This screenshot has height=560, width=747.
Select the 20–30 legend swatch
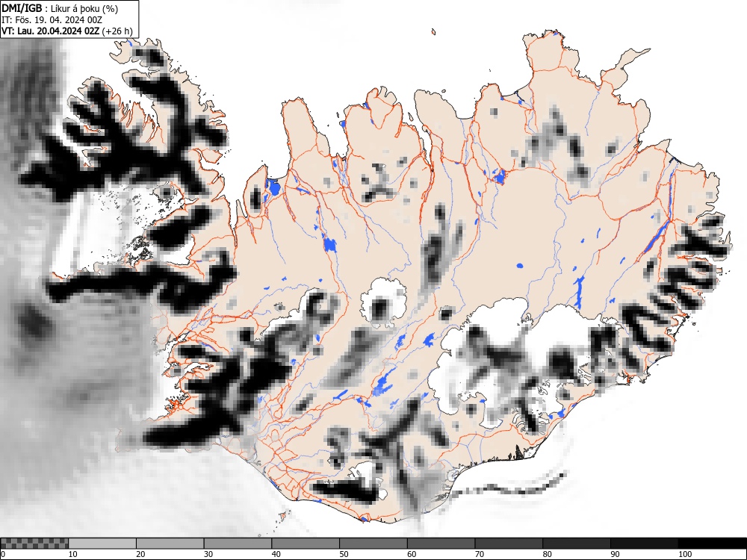point(170,544)
